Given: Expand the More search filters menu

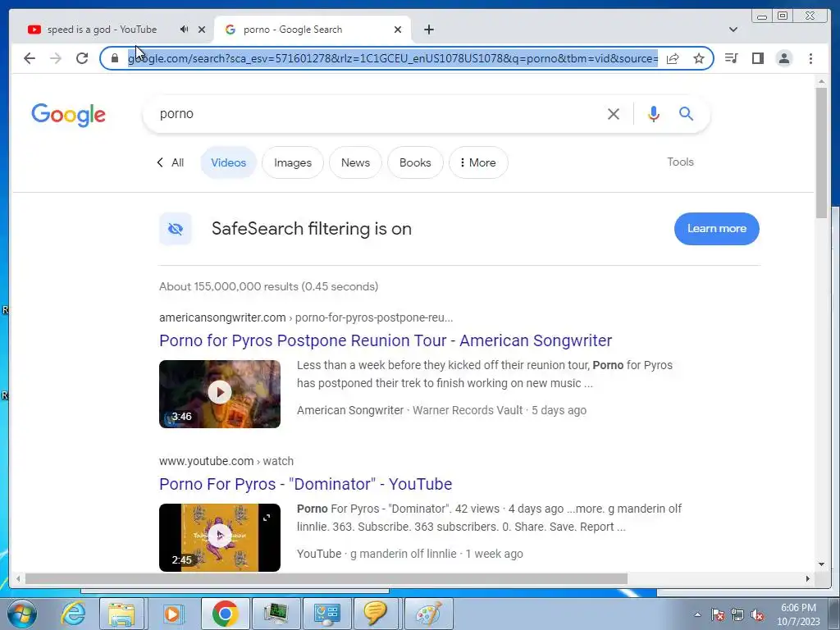Looking at the screenshot, I should (478, 162).
